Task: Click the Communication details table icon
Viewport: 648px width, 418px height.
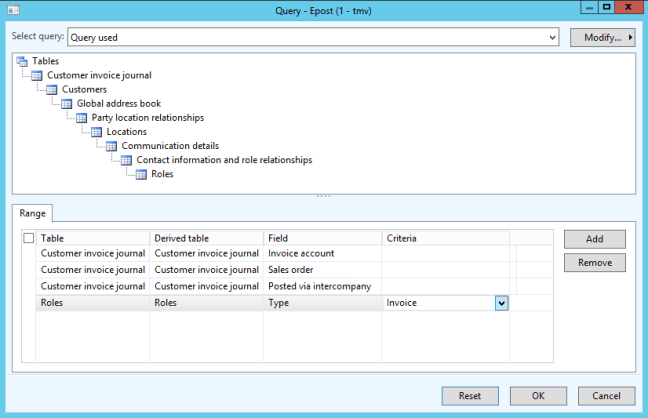Action: tap(111, 146)
